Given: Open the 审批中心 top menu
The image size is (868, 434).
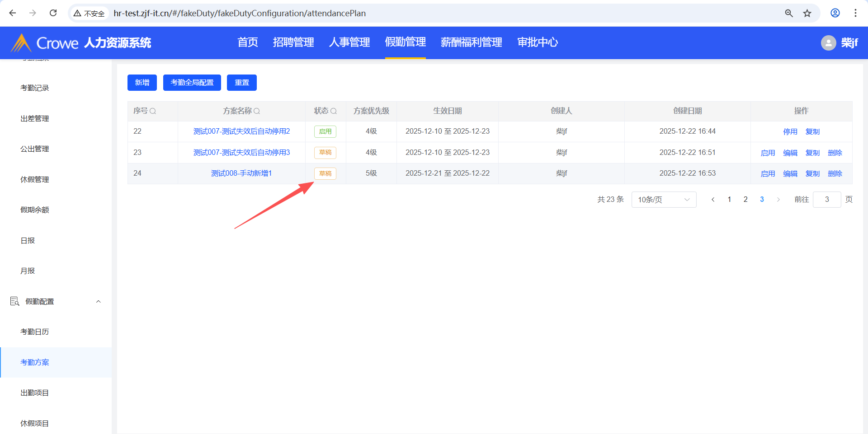Looking at the screenshot, I should tap(537, 42).
